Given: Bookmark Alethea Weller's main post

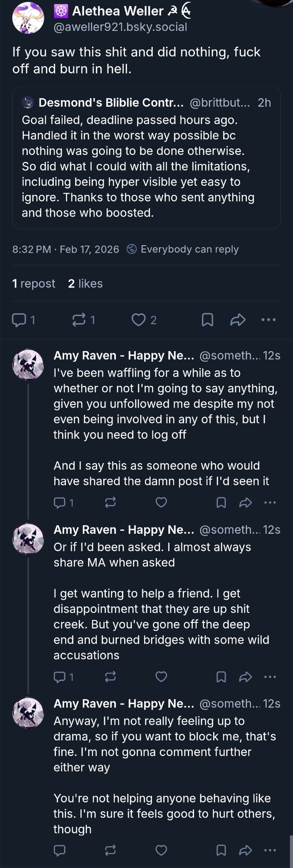Looking at the screenshot, I should (x=207, y=320).
